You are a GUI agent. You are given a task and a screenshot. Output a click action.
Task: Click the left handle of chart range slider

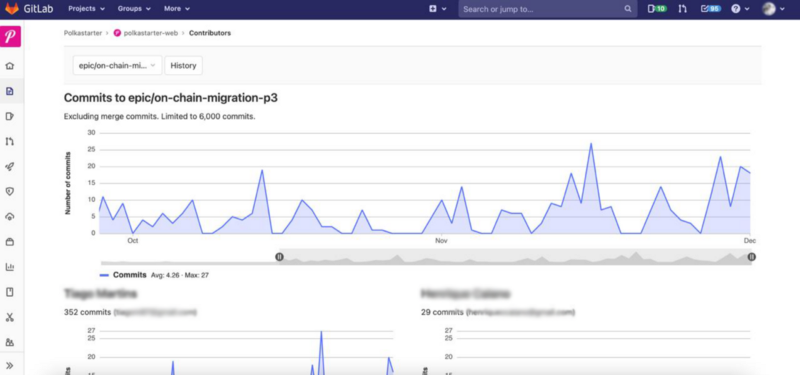[279, 257]
